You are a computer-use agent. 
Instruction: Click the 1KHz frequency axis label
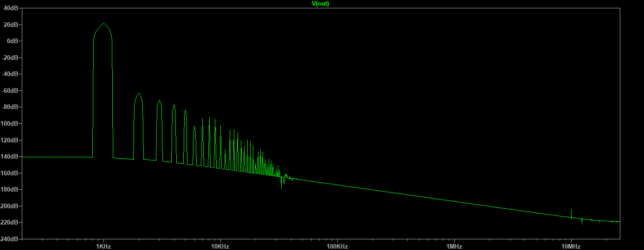103,246
